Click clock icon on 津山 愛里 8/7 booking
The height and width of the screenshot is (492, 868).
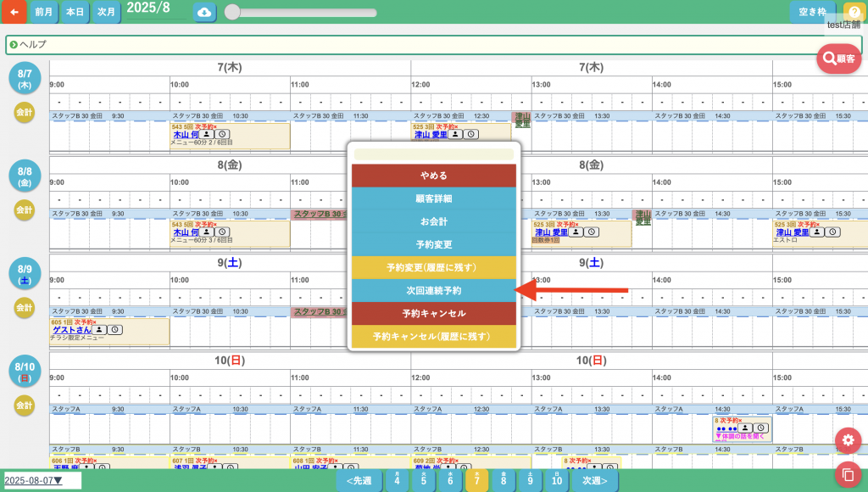tap(471, 135)
